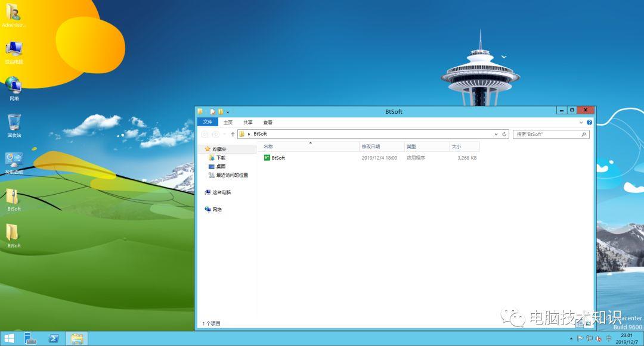Switch to the Share (共享) ribbon tab
The width and height of the screenshot is (644, 346).
pyautogui.click(x=247, y=123)
